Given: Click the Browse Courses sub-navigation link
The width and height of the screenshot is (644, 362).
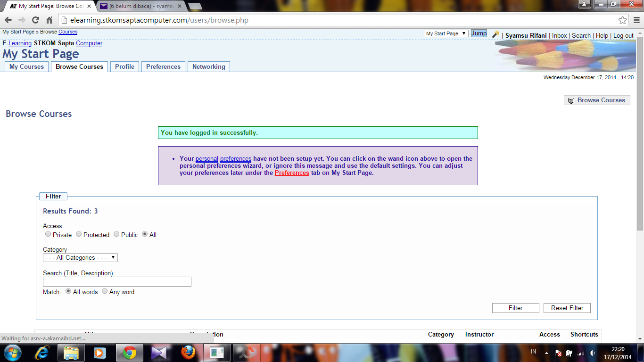Looking at the screenshot, I should pyautogui.click(x=601, y=100).
